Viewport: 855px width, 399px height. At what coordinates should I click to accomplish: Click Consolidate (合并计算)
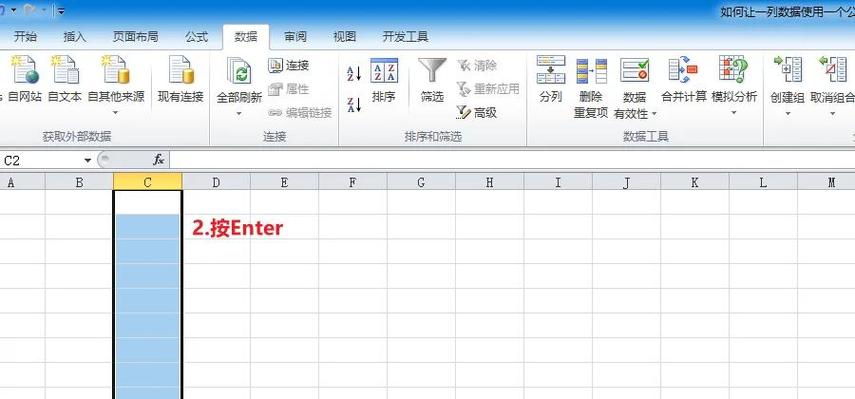click(684, 80)
